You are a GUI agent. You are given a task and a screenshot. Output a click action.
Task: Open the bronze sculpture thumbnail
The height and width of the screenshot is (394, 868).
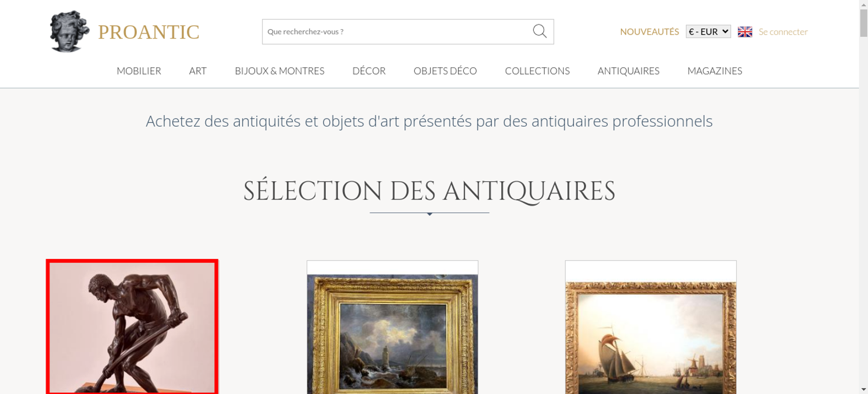(x=132, y=327)
